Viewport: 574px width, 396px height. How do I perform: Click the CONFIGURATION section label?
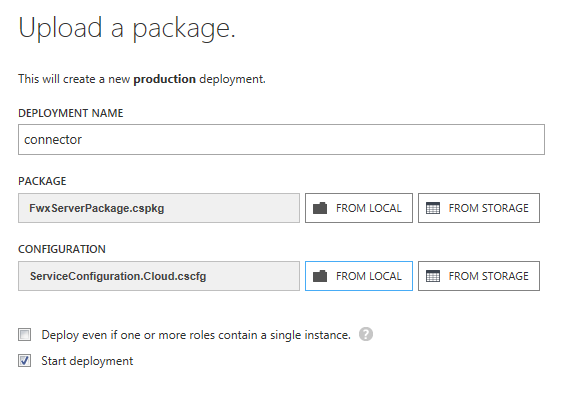[62, 249]
